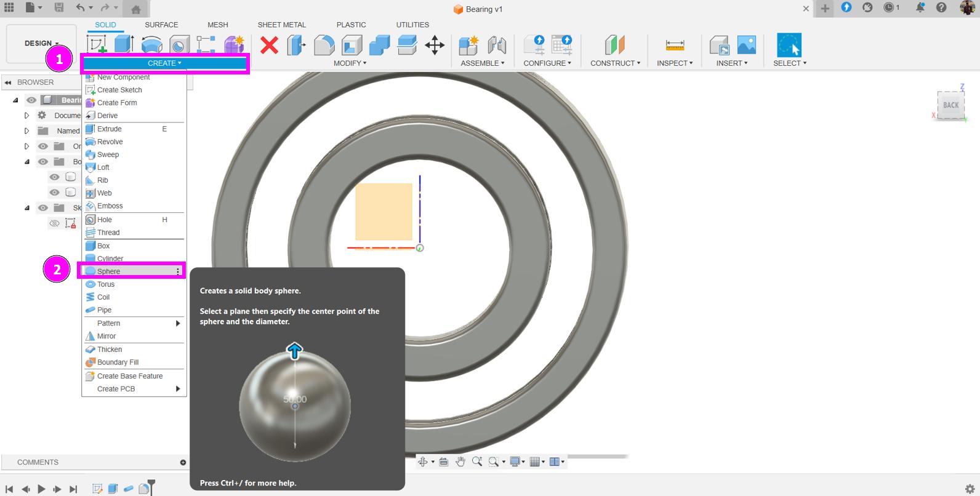Click the Measure ruler icon
The image size is (980, 496).
point(675,45)
